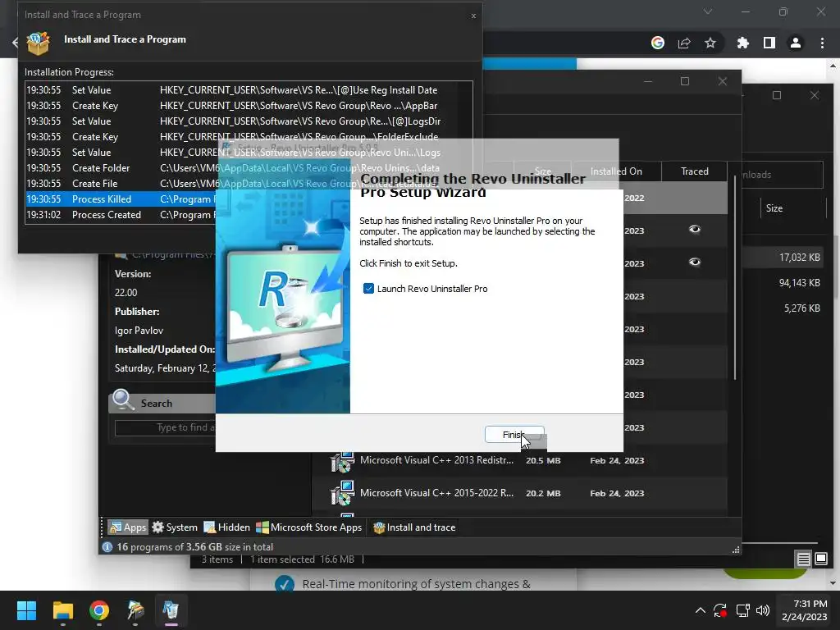Select the 19:30:55 Set Value LogsDir entry
The image size is (840, 630).
click(249, 121)
